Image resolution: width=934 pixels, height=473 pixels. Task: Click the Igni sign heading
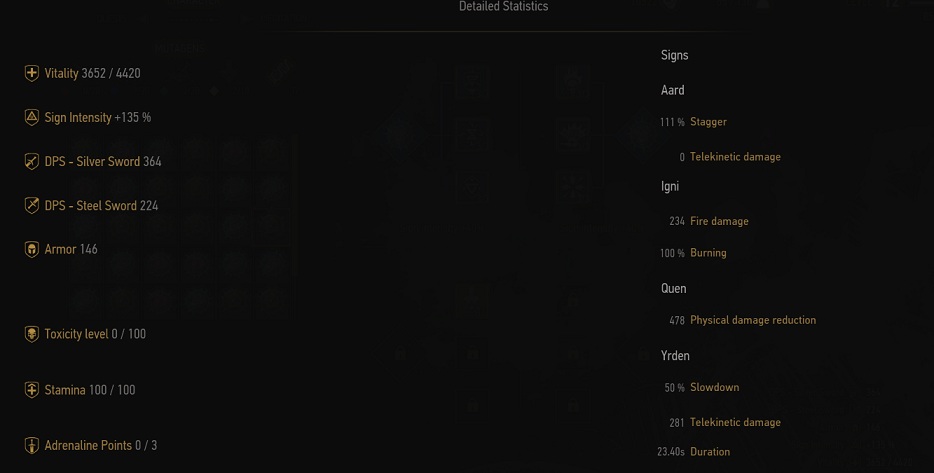670,186
